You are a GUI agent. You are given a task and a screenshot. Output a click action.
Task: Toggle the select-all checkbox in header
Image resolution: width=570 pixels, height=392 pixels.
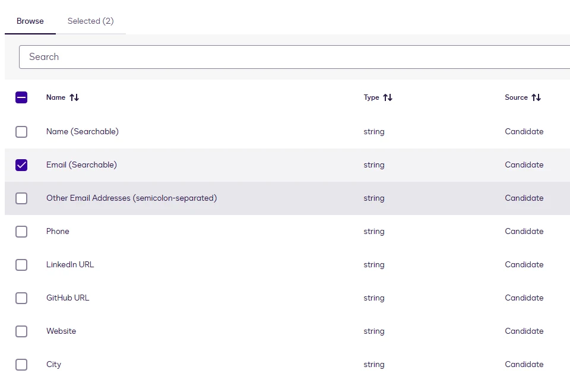pyautogui.click(x=21, y=97)
